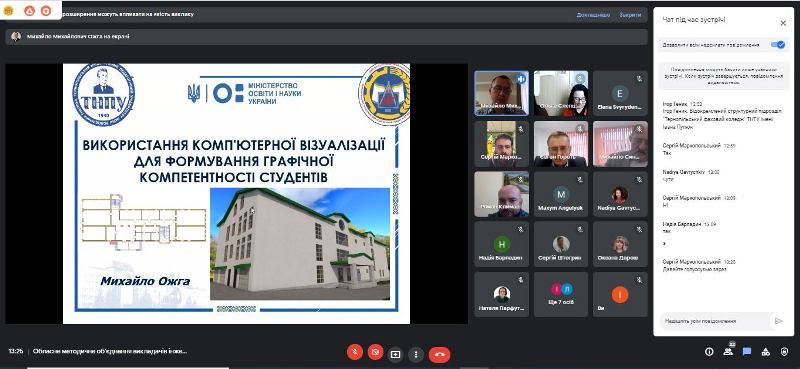
Task: Unmute the microphone in the call controls
Action: [x=355, y=352]
